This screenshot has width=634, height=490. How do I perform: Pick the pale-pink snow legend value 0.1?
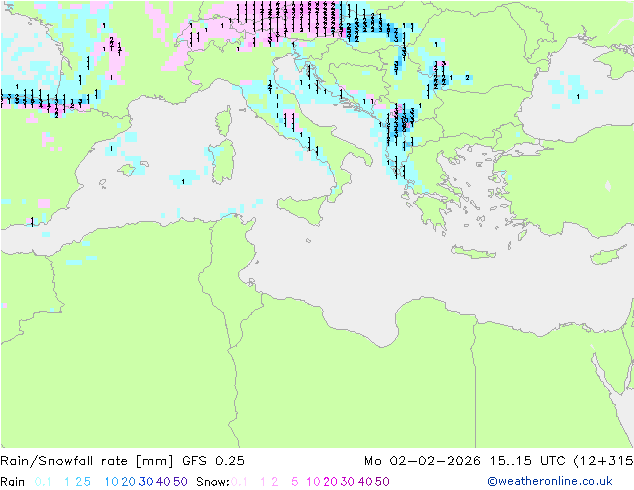239,482
